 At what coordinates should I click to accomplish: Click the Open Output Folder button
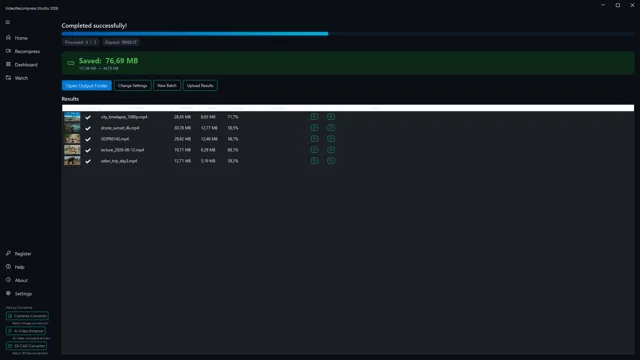(x=87, y=86)
